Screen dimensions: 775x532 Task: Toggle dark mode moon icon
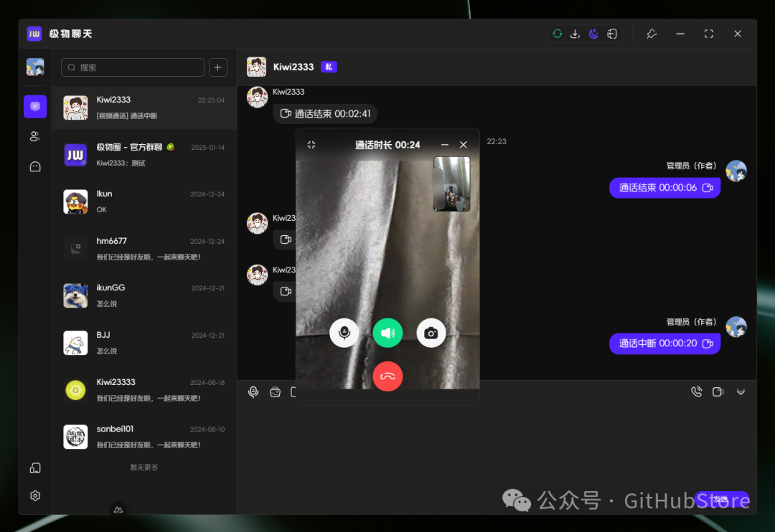pos(593,34)
